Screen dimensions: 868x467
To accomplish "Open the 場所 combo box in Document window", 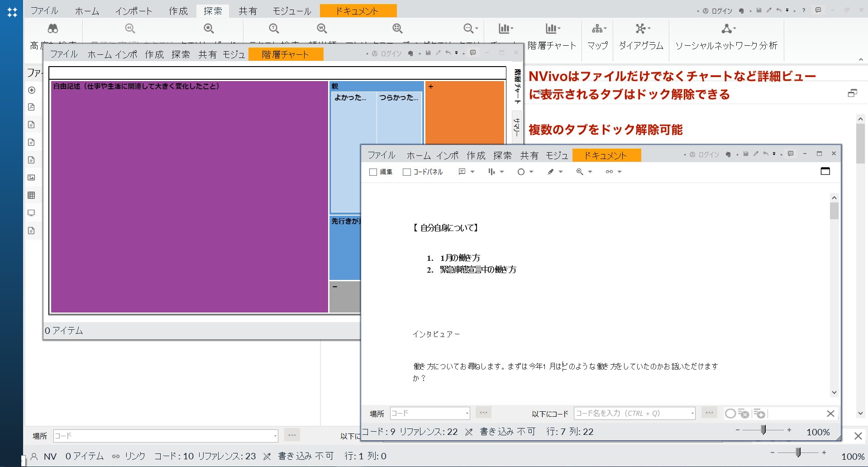I will coord(430,413).
